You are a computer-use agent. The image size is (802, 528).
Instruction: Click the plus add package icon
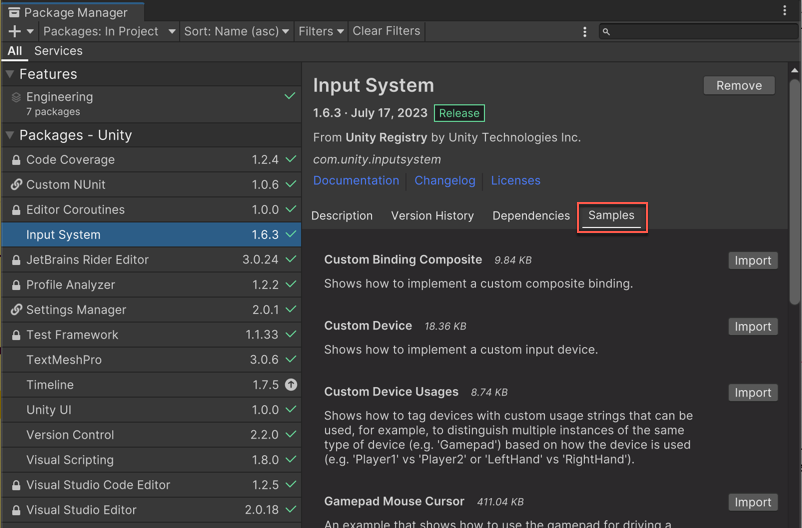(15, 31)
